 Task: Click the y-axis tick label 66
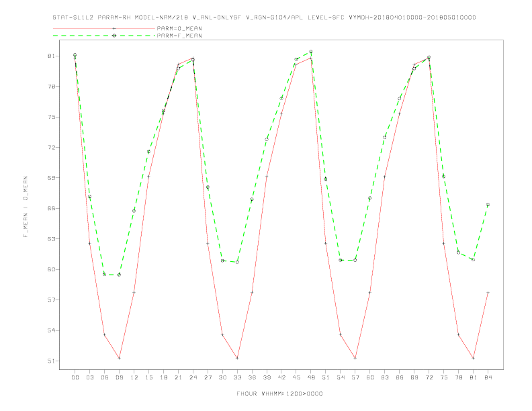tap(51, 208)
